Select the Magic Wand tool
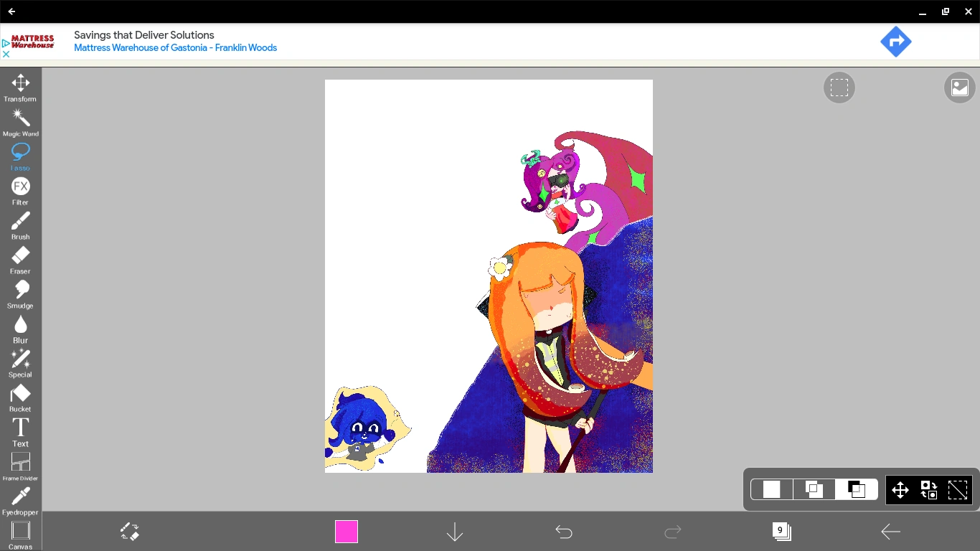The width and height of the screenshot is (980, 551). click(19, 119)
